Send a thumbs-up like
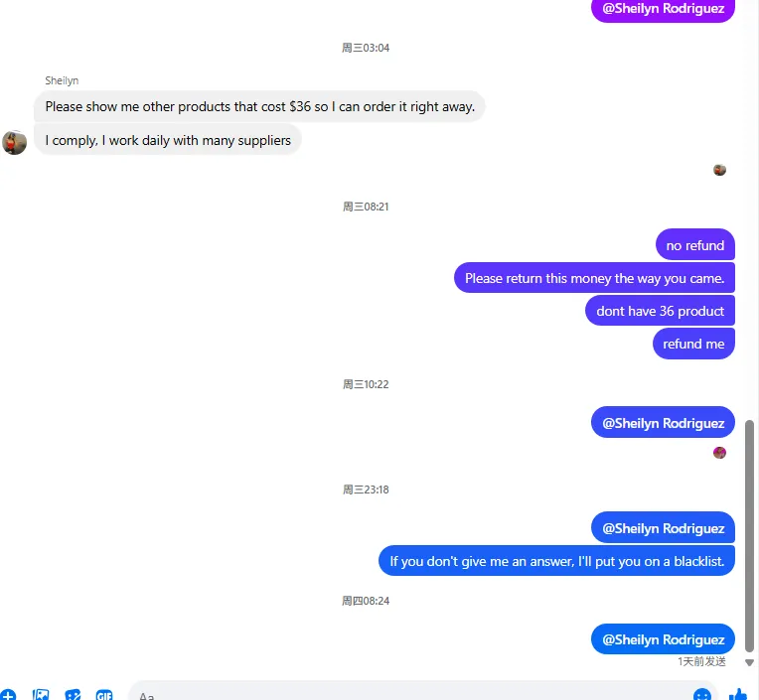759x700 pixels. pyautogui.click(x=739, y=695)
